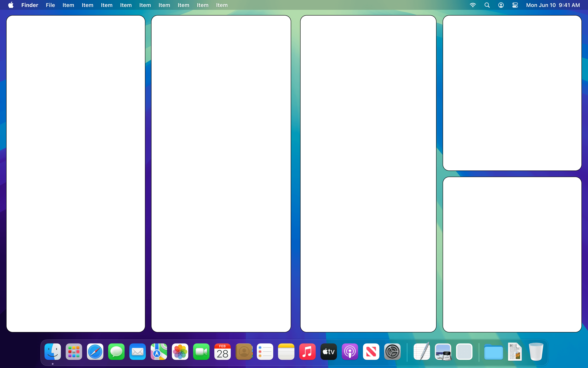Open the File menu
This screenshot has width=588, height=368.
click(x=50, y=5)
